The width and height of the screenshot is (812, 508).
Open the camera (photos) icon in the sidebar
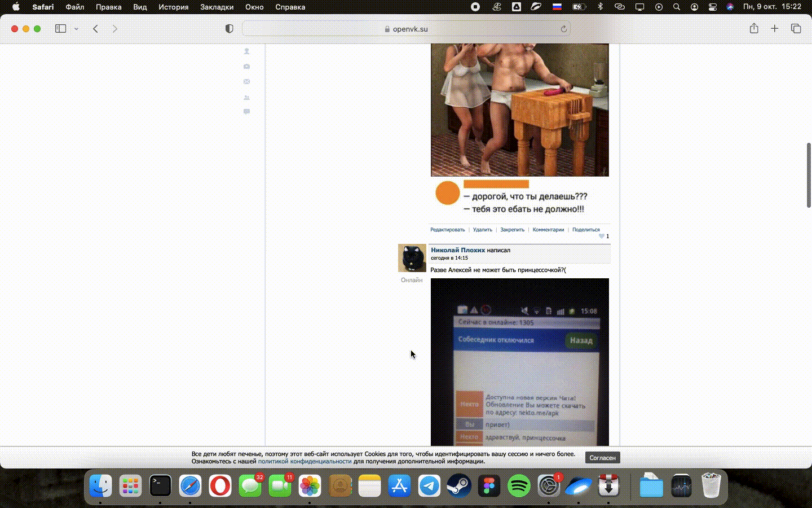[x=246, y=67]
